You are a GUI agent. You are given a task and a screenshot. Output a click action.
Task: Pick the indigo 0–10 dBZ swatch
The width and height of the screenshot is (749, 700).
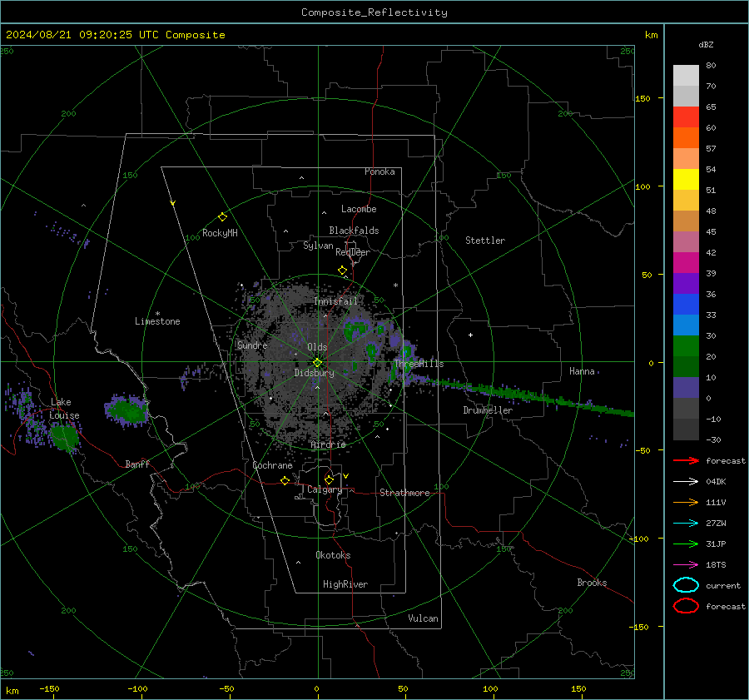pyautogui.click(x=686, y=388)
